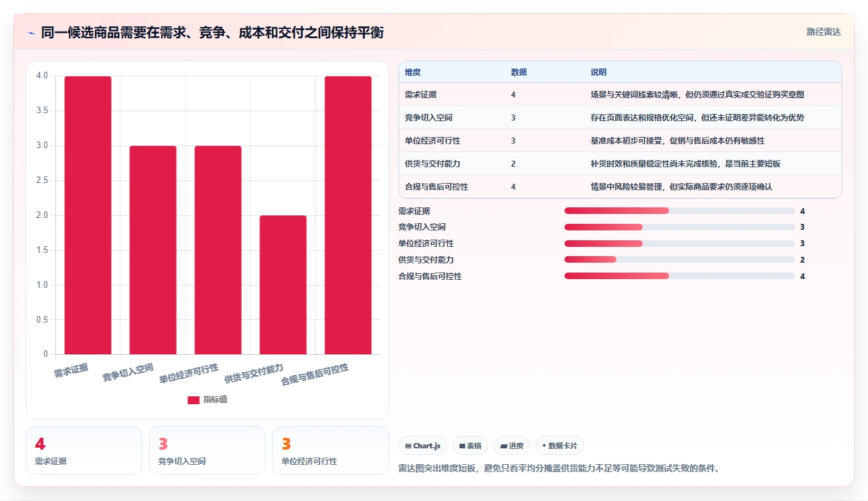Select the 进度 tag chip
This screenshot has height=501, width=868.
pos(512,446)
